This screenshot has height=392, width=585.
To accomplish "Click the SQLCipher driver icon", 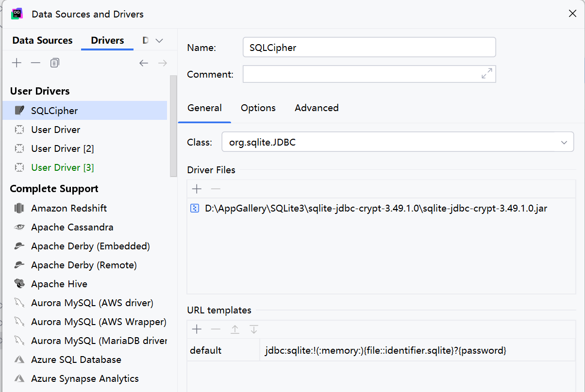I will 19,111.
